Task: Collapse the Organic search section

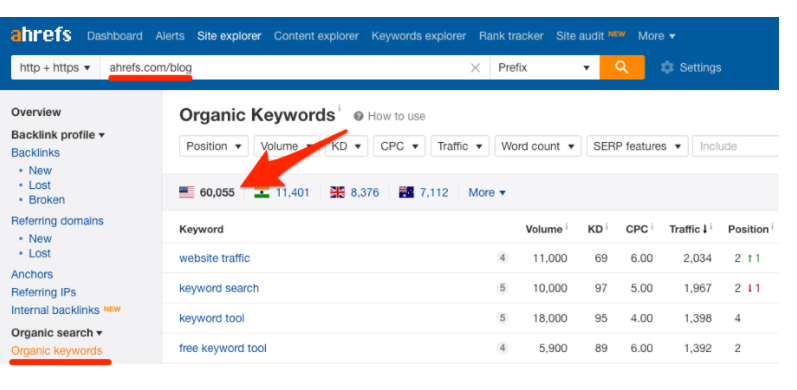Action: pyautogui.click(x=56, y=333)
